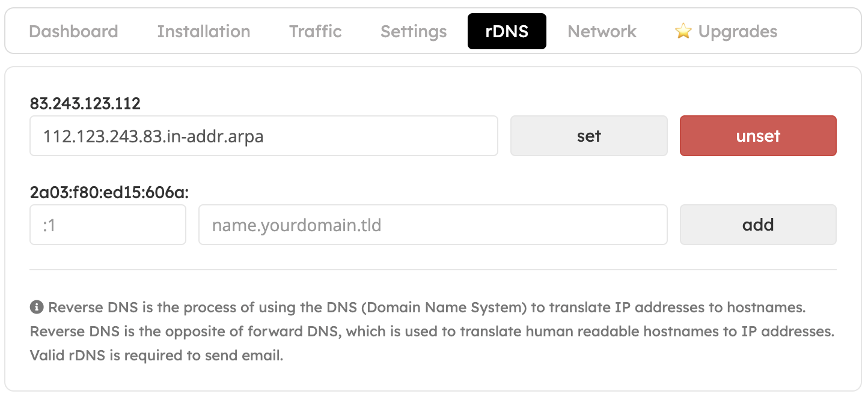The image size is (868, 400).
Task: Switch to the Network tab
Action: coord(601,31)
